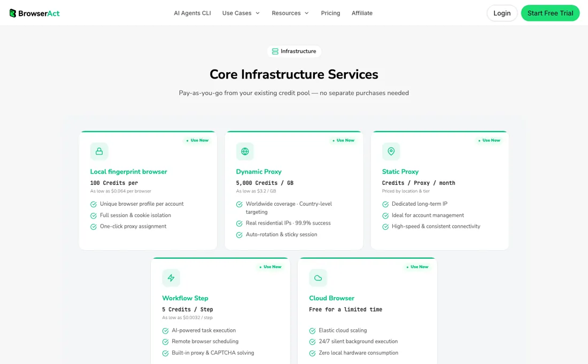Click the location pin icon on Static Proxy
The image size is (588, 364).
tap(391, 151)
